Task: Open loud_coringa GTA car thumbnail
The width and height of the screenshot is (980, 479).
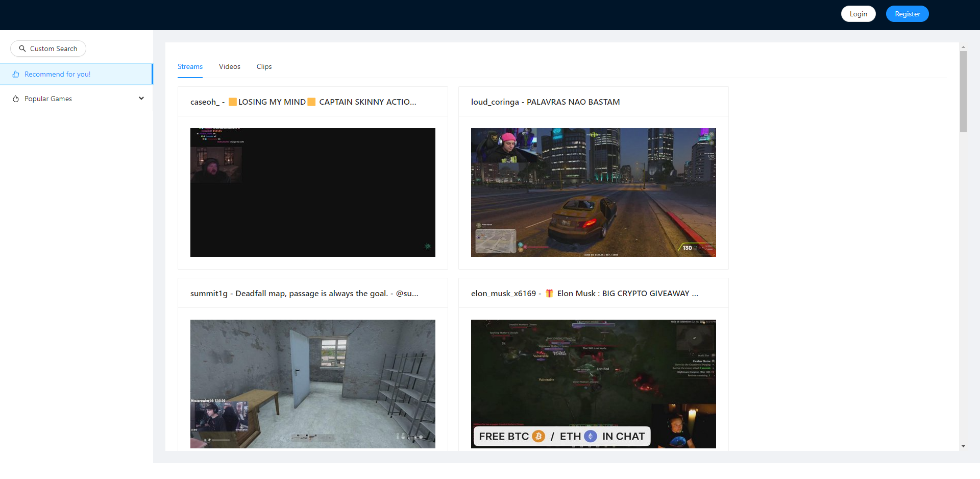Action: [x=594, y=193]
